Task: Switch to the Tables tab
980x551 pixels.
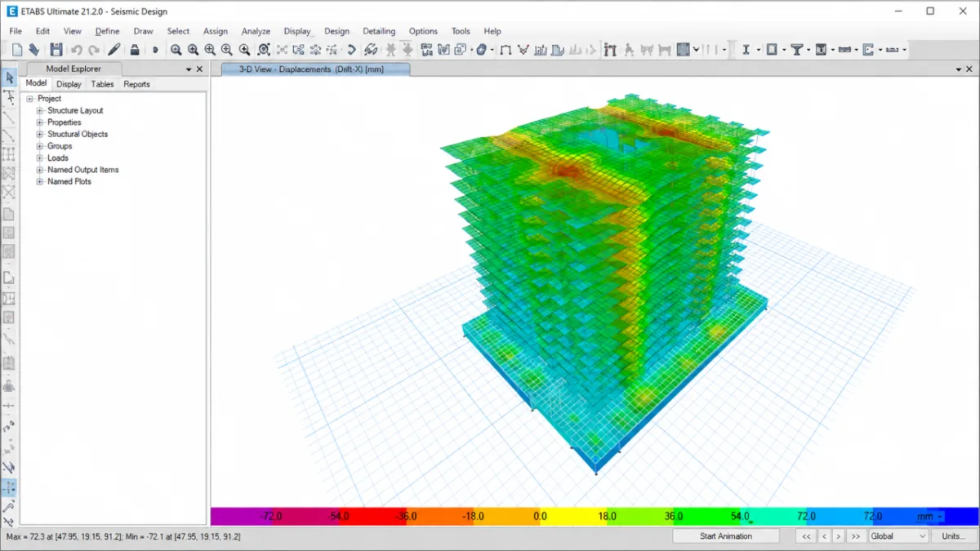Action: [x=102, y=84]
